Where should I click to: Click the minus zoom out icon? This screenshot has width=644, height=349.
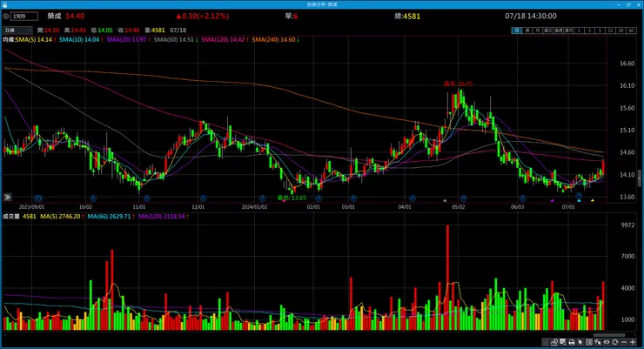[x=624, y=342]
